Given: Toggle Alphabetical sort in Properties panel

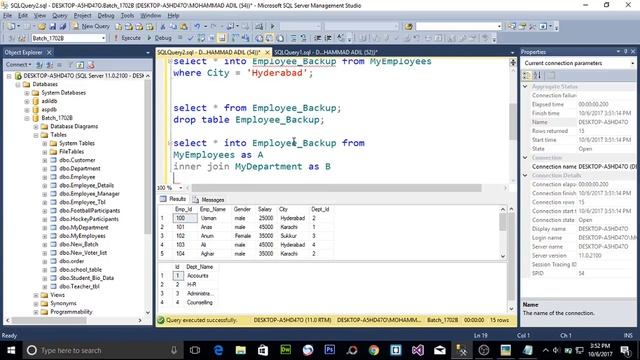Looking at the screenshot, I should tap(538, 76).
